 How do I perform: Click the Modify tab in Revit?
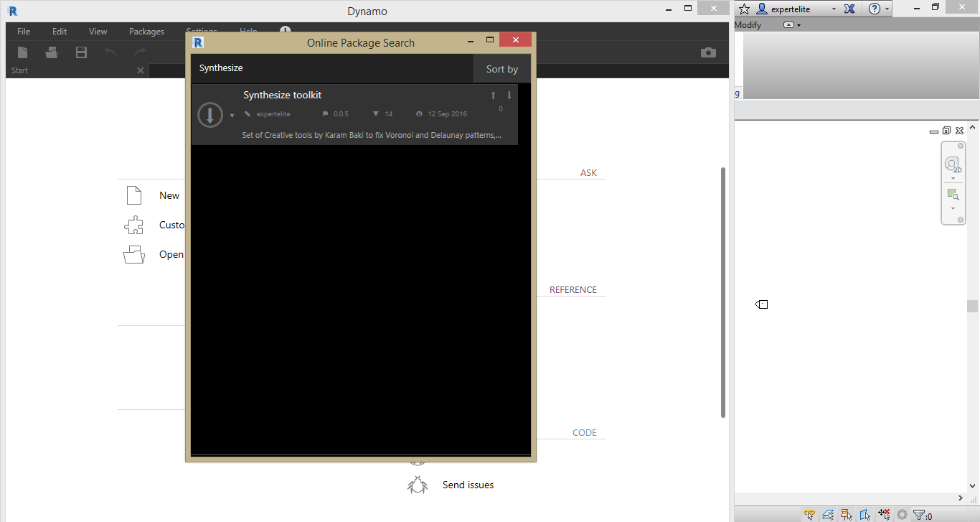748,24
